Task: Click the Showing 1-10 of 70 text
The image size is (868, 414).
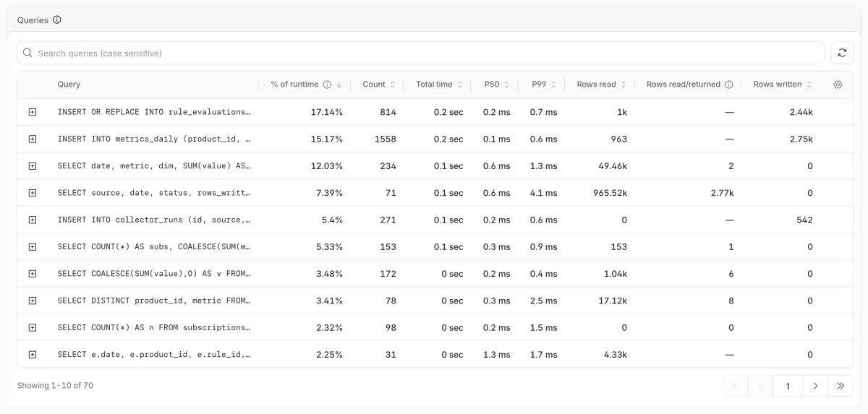Action: 55,386
